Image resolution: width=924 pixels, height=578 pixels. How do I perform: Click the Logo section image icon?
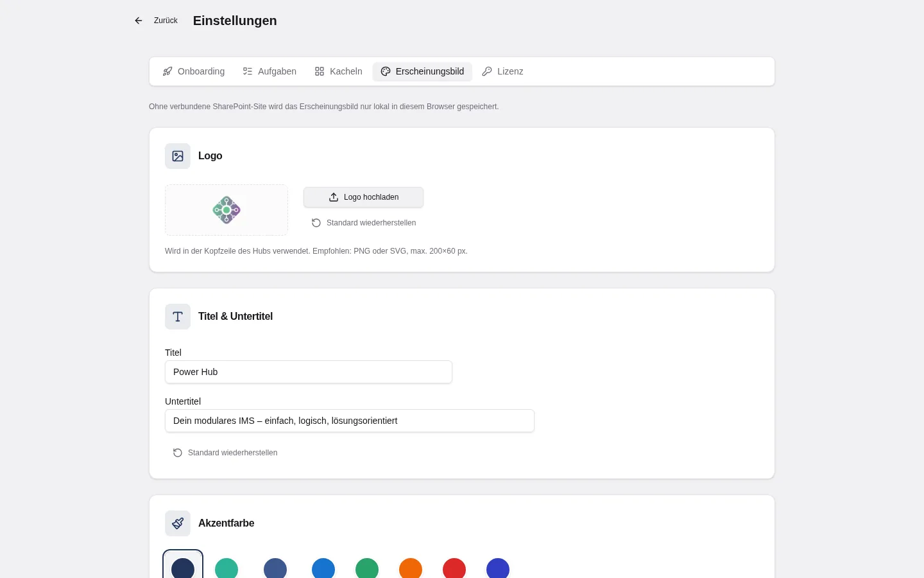[x=178, y=156]
